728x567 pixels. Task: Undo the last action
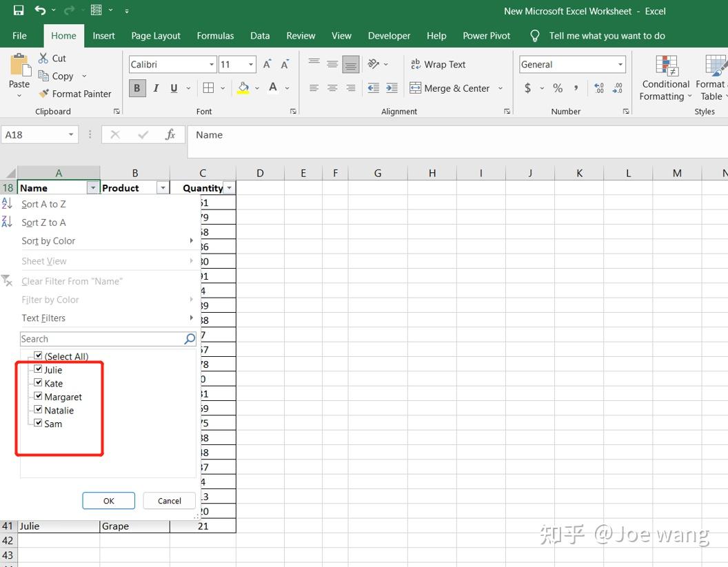pyautogui.click(x=41, y=10)
